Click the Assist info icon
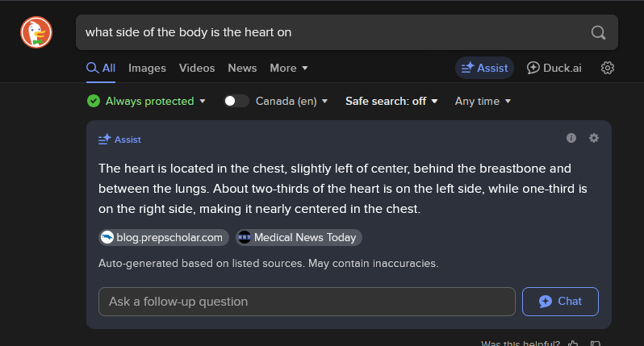 571,138
